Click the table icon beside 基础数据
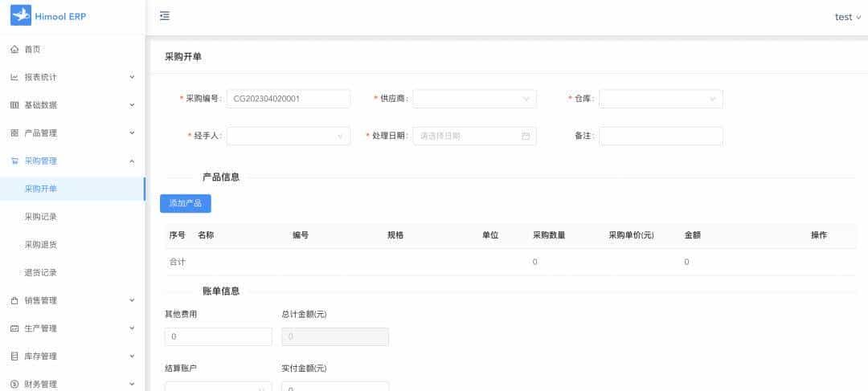Screen dimensions: 868x391 tap(15, 105)
